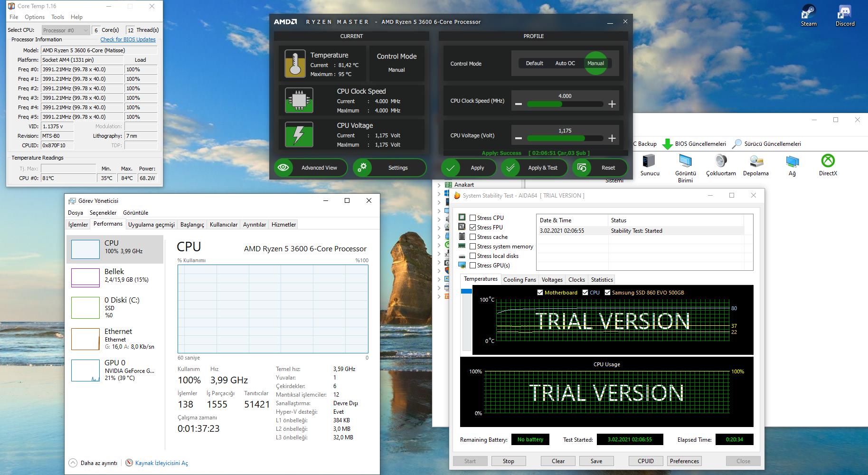The image size is (868, 475).
Task: Click the Check for BIOS Updates link
Action: [128, 39]
